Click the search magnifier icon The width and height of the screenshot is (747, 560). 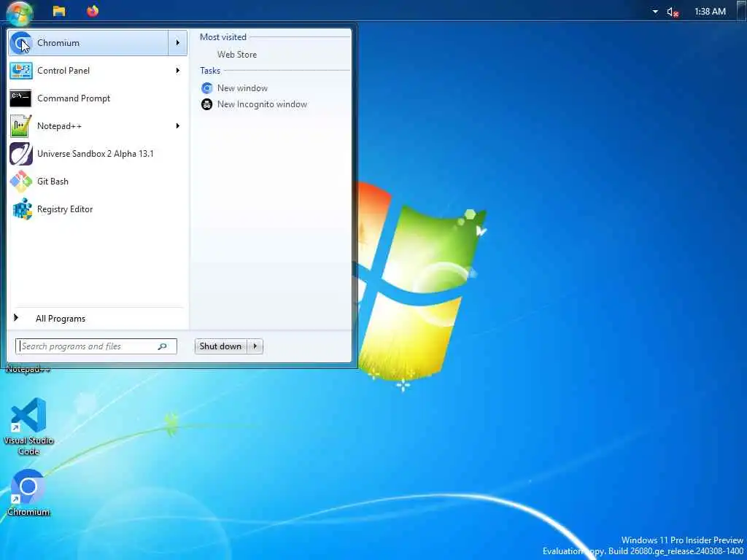coord(162,346)
